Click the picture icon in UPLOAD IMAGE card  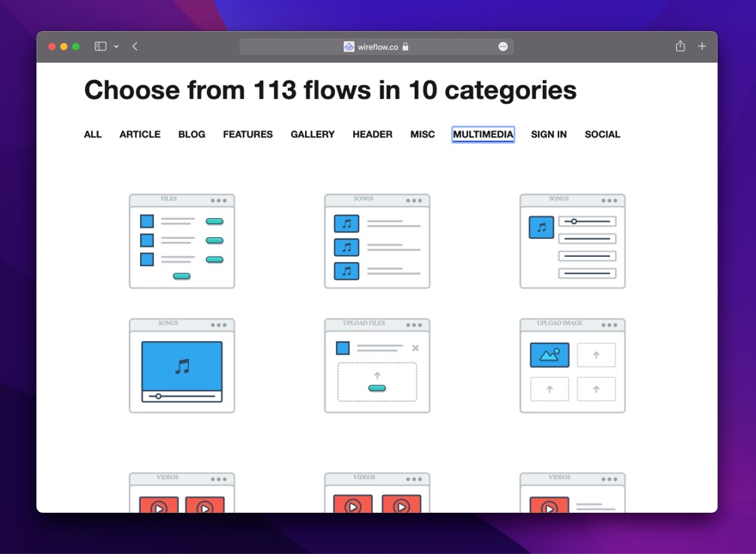pyautogui.click(x=550, y=355)
